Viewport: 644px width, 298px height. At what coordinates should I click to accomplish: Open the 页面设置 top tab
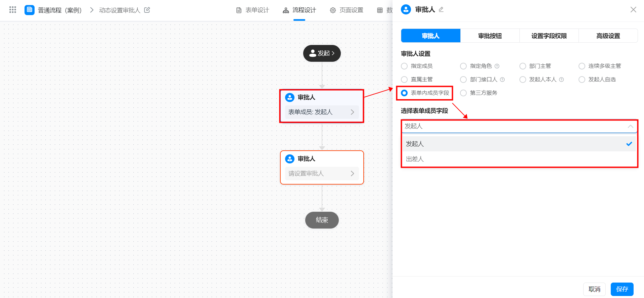[x=347, y=10]
